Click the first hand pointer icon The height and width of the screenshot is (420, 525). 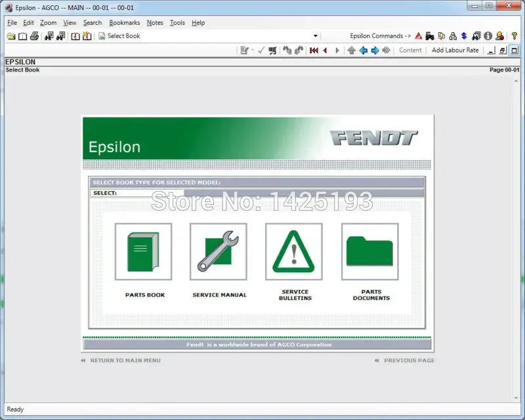tap(287, 51)
